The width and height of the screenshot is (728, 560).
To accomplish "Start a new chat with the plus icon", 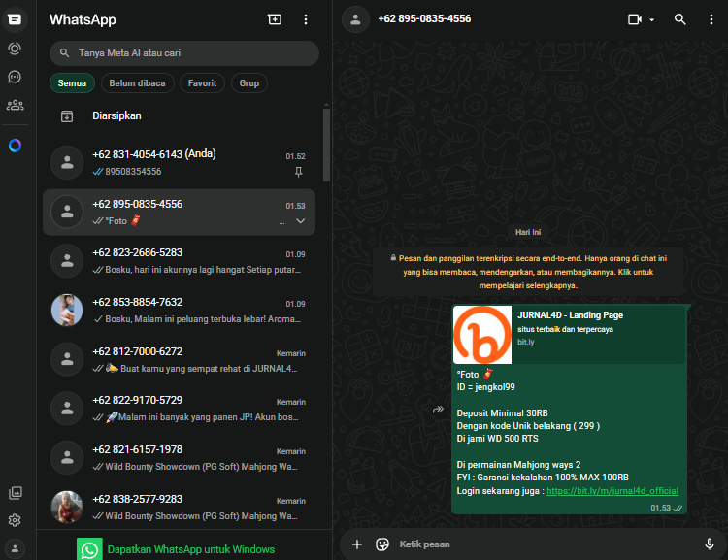I will point(275,19).
